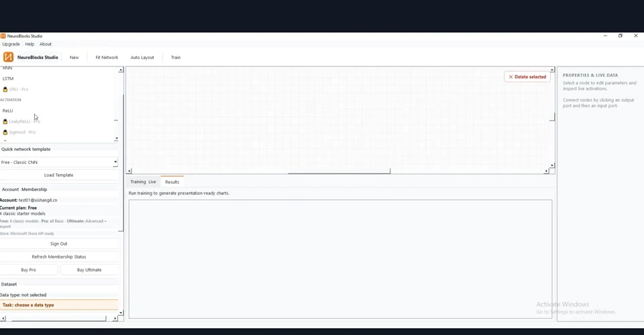The width and height of the screenshot is (644, 335).
Task: Click the 'Store: Microsoft Store API ready' text
Action: tap(27, 234)
